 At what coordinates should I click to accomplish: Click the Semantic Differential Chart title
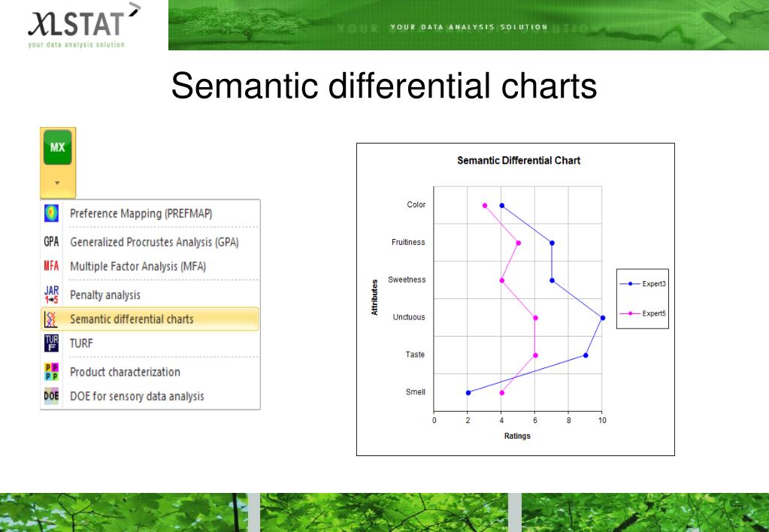click(x=519, y=160)
